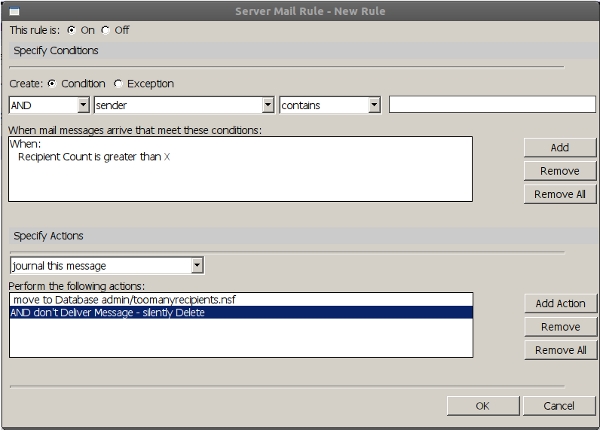The height and width of the screenshot is (430, 600).
Task: Open the 'contains' comparison dropdown
Action: click(x=373, y=105)
